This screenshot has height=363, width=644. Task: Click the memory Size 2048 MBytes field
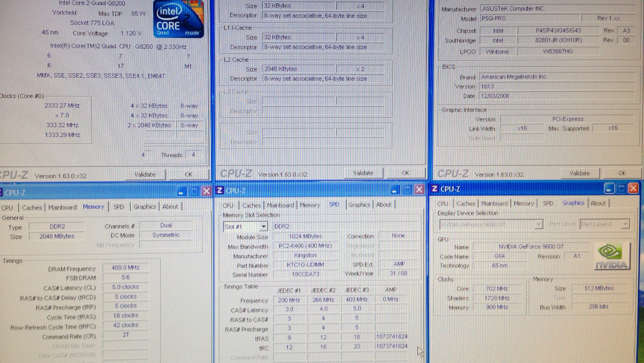click(57, 237)
